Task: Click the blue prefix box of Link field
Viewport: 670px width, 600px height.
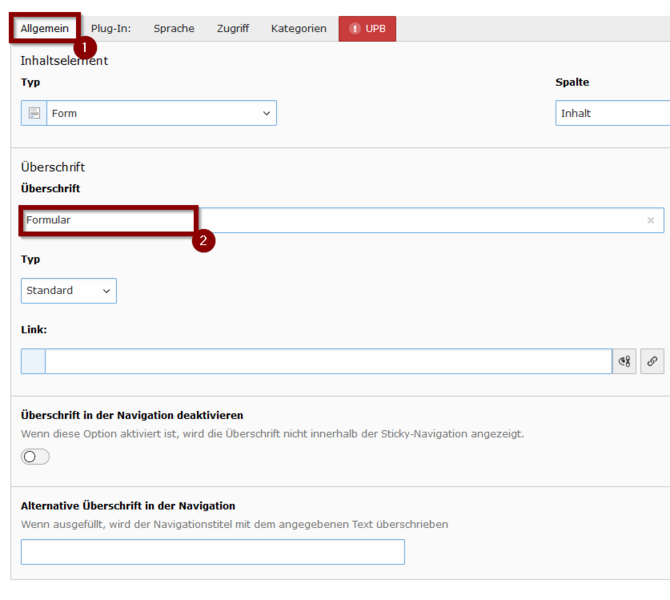Action: pos(33,361)
